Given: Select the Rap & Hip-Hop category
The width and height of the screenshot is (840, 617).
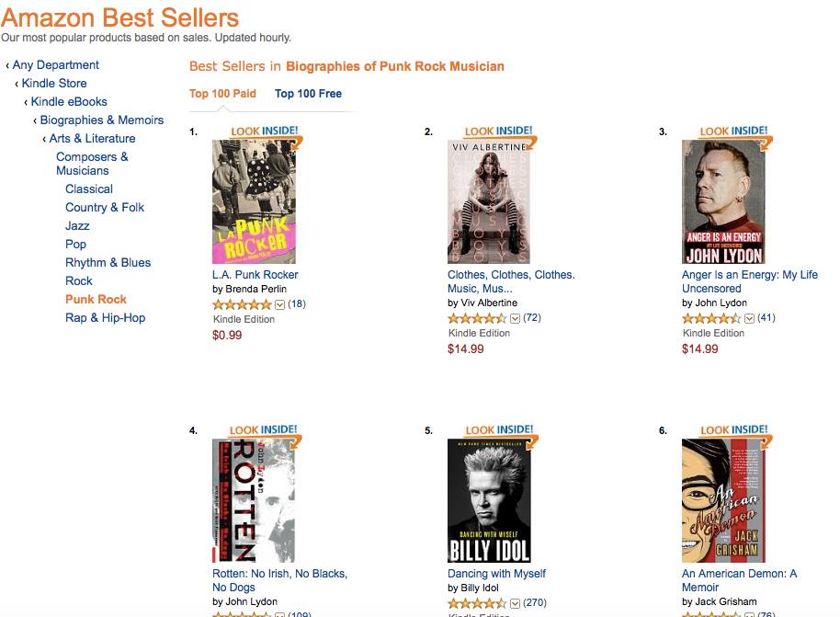Looking at the screenshot, I should tap(105, 317).
